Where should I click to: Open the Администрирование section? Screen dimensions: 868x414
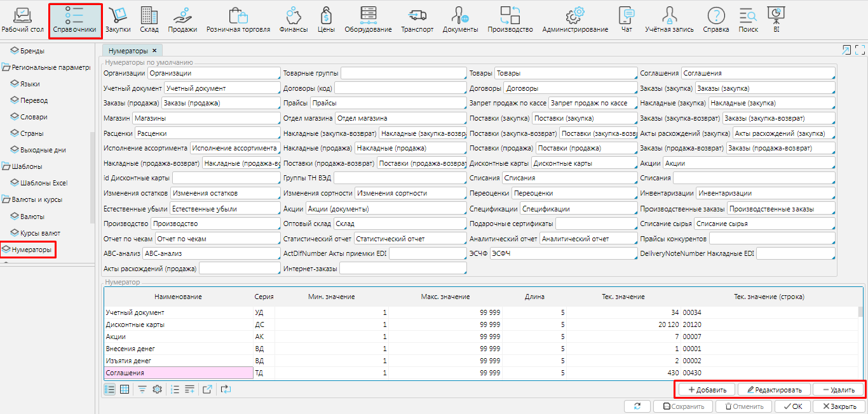click(x=575, y=18)
